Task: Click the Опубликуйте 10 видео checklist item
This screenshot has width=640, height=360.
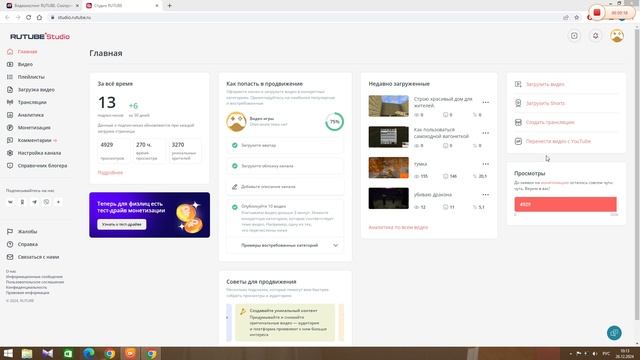Action: click(285, 218)
